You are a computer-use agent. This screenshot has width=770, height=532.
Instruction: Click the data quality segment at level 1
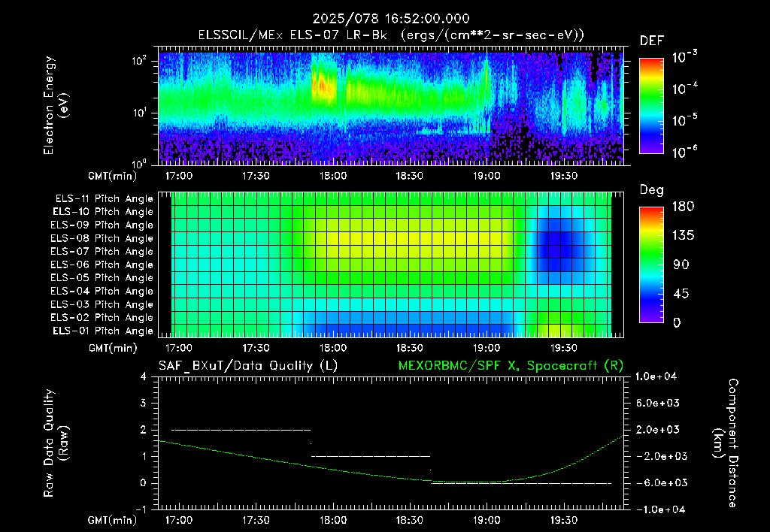(x=371, y=456)
